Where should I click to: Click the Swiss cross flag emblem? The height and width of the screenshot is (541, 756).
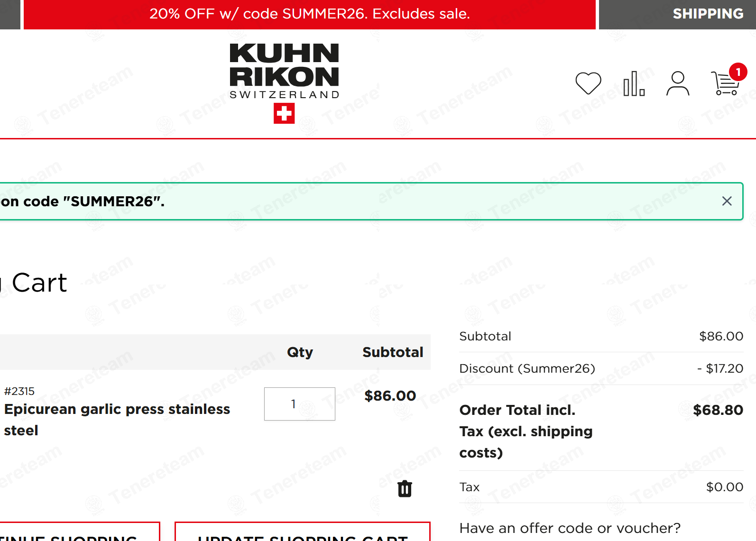[x=284, y=114]
